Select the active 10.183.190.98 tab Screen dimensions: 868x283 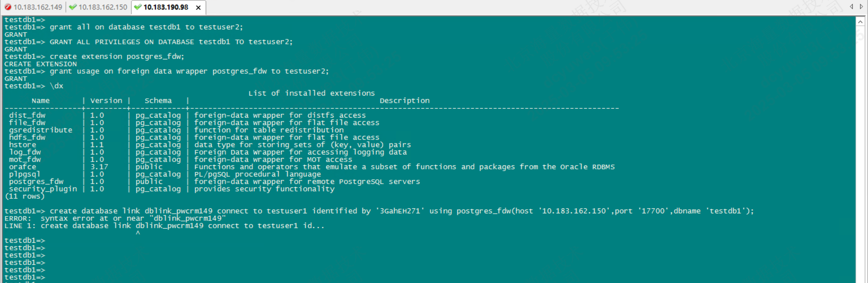(x=165, y=7)
